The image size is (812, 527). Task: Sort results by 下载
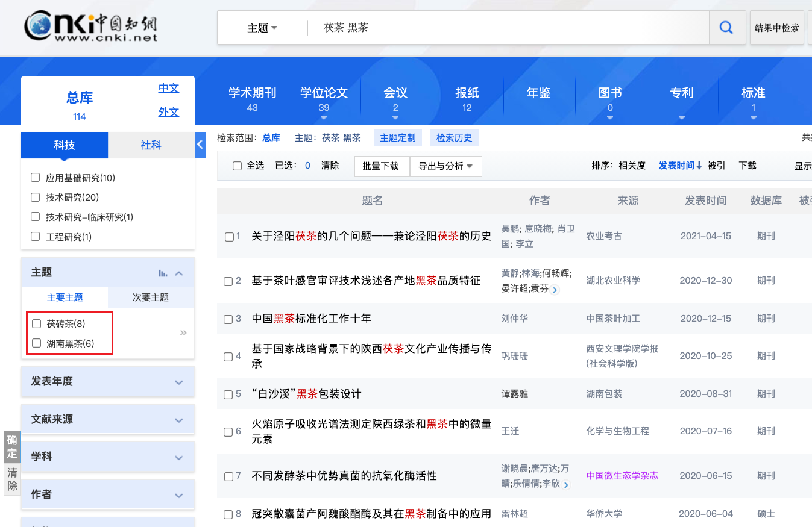point(747,166)
